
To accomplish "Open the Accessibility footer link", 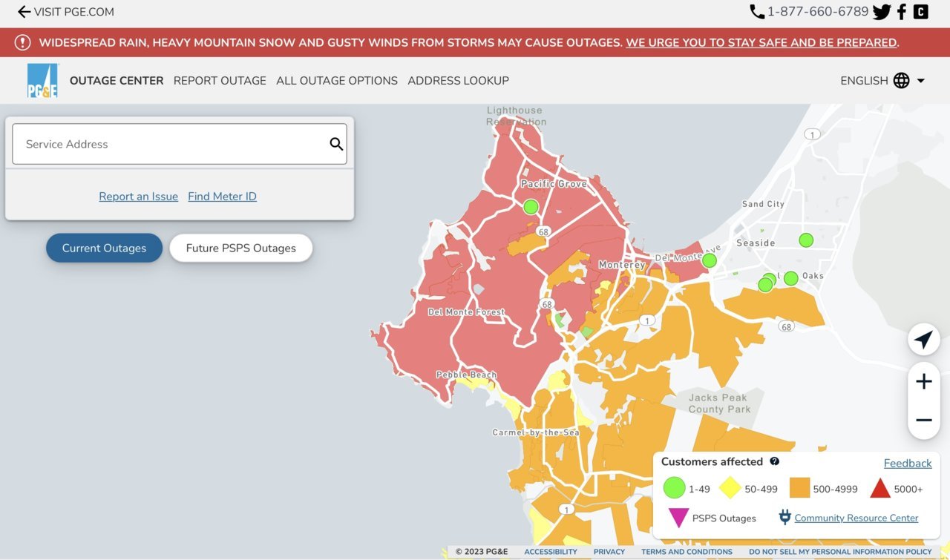I will 551,552.
